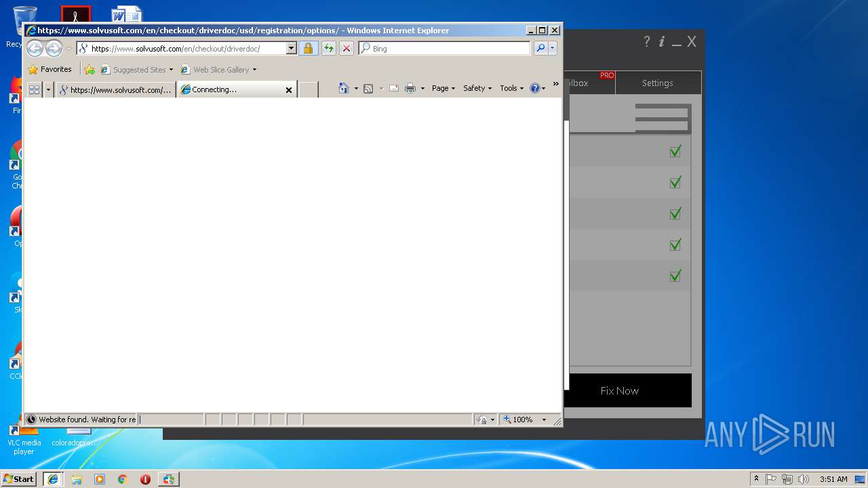Open the Favorites star button

tap(50, 69)
